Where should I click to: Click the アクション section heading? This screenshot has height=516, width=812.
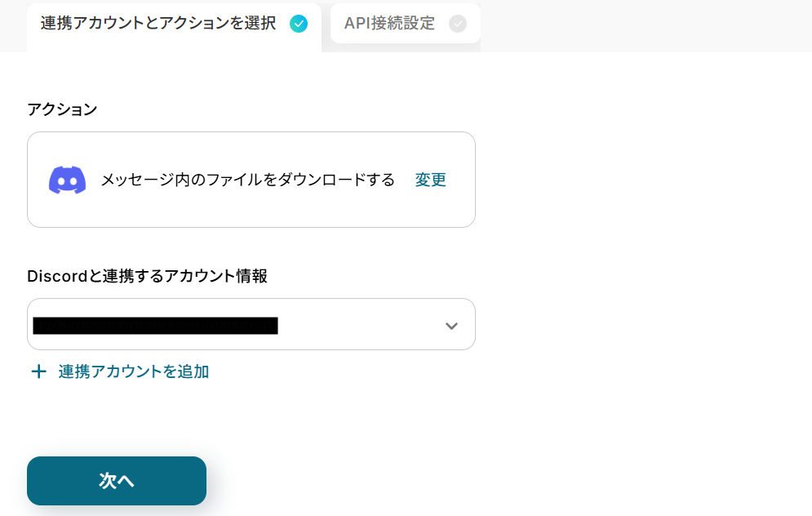click(x=62, y=109)
